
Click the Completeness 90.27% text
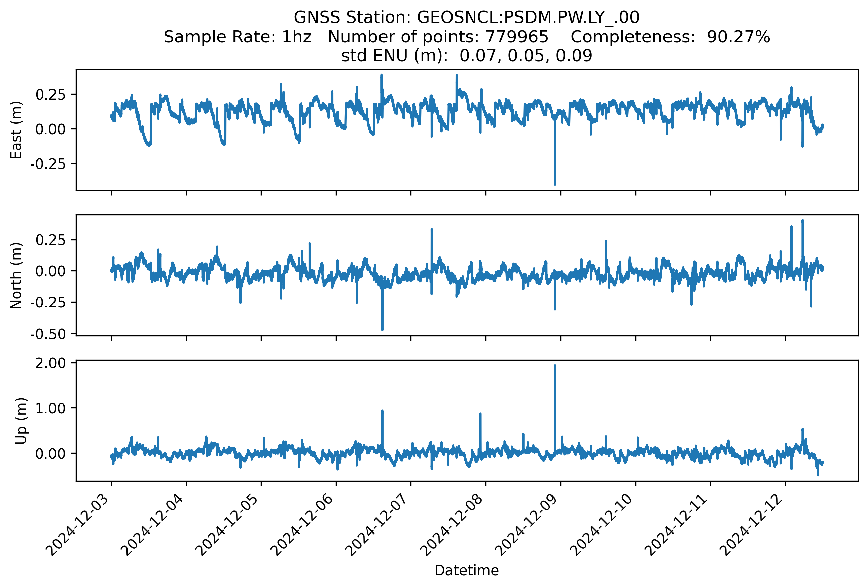[670, 37]
